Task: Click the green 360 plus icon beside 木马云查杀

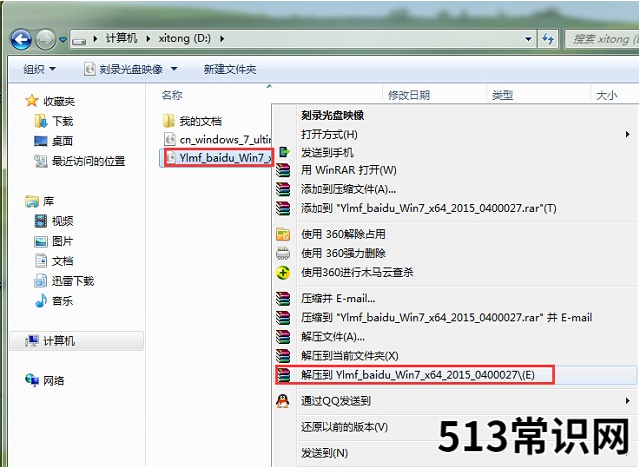Action: (283, 272)
